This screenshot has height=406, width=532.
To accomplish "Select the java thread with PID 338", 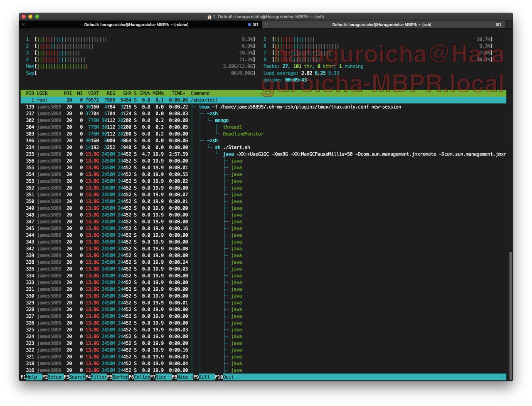I will pos(264,262).
